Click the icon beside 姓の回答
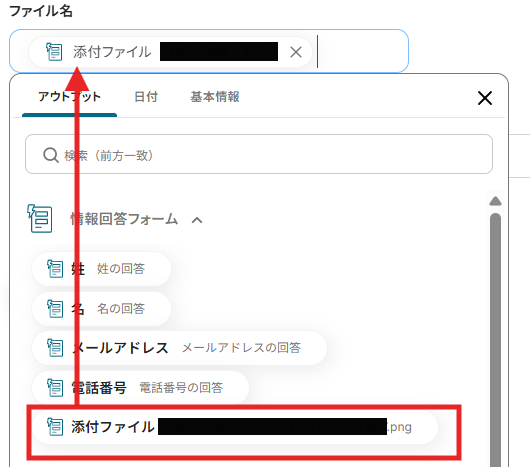The height and width of the screenshot is (467, 530). [55, 269]
